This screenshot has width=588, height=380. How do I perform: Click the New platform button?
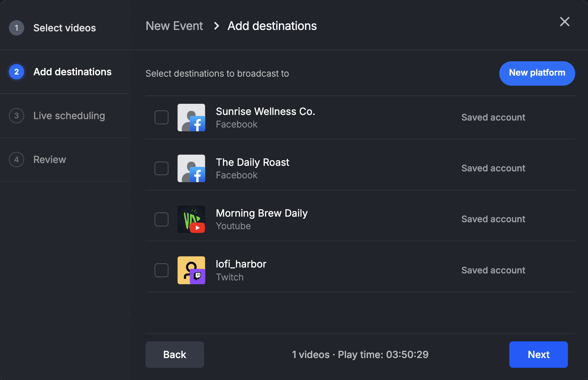(x=537, y=73)
